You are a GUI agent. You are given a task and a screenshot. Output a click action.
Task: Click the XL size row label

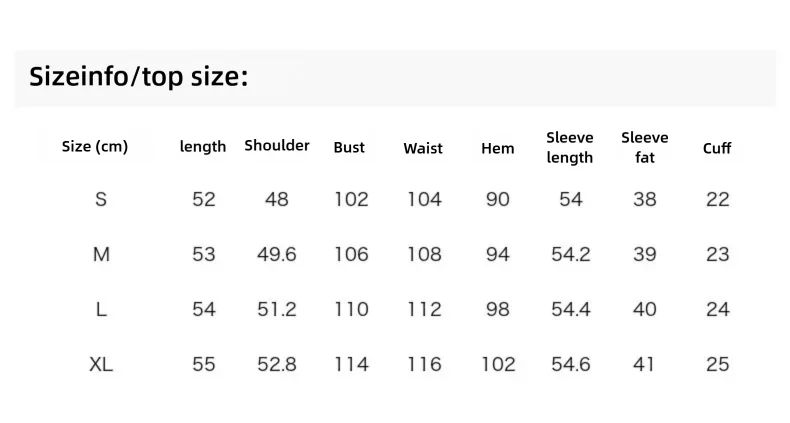pyautogui.click(x=101, y=364)
